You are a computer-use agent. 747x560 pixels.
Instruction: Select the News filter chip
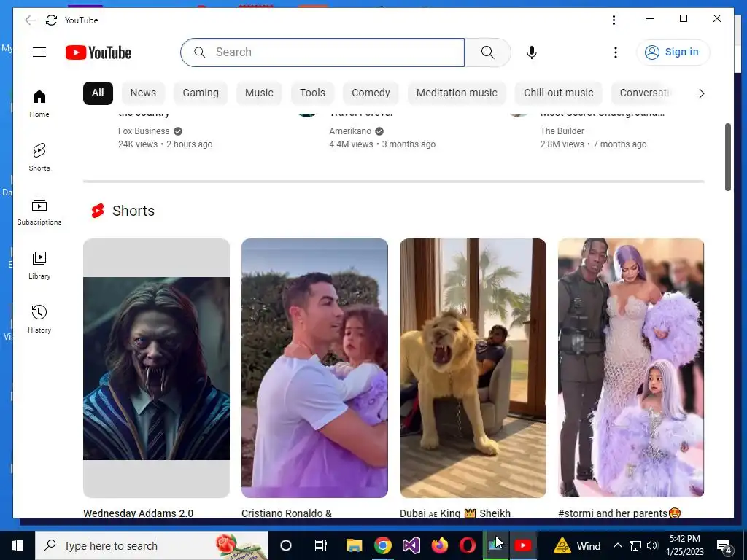[x=143, y=93]
